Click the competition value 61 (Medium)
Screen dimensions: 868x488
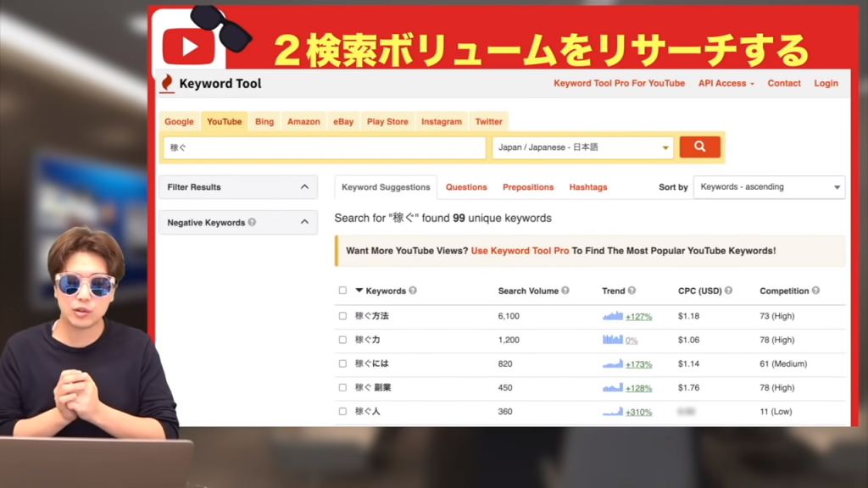click(783, 363)
